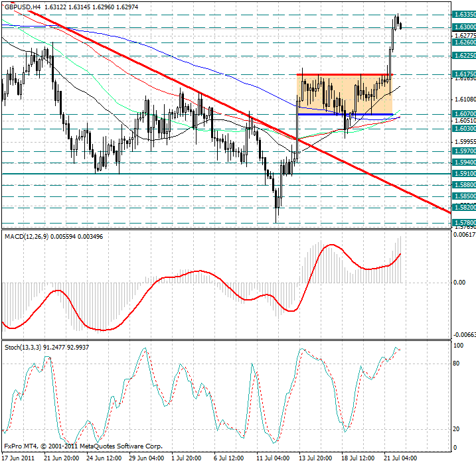Click the 17 Jun 2011 date label

point(18,458)
